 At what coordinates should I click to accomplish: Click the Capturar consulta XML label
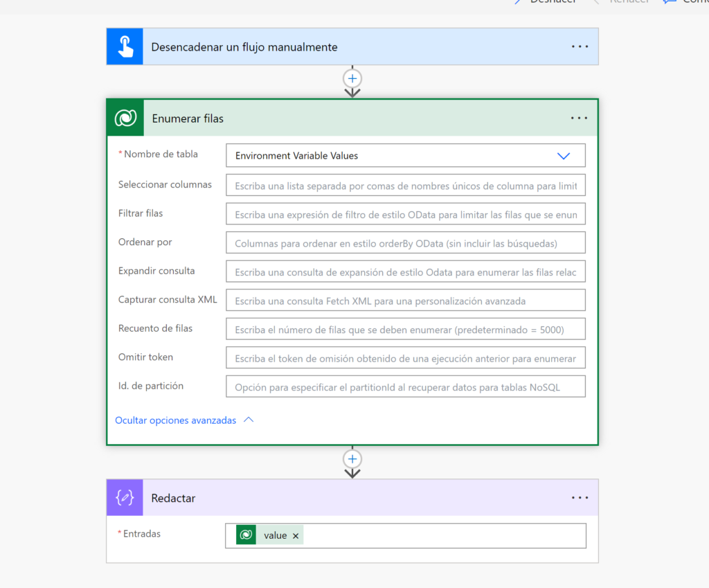(x=168, y=299)
